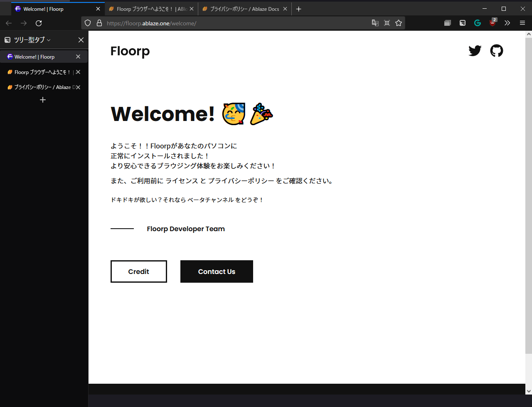This screenshot has height=407, width=532.
Task: Minimize the browser window
Action: [x=485, y=9]
